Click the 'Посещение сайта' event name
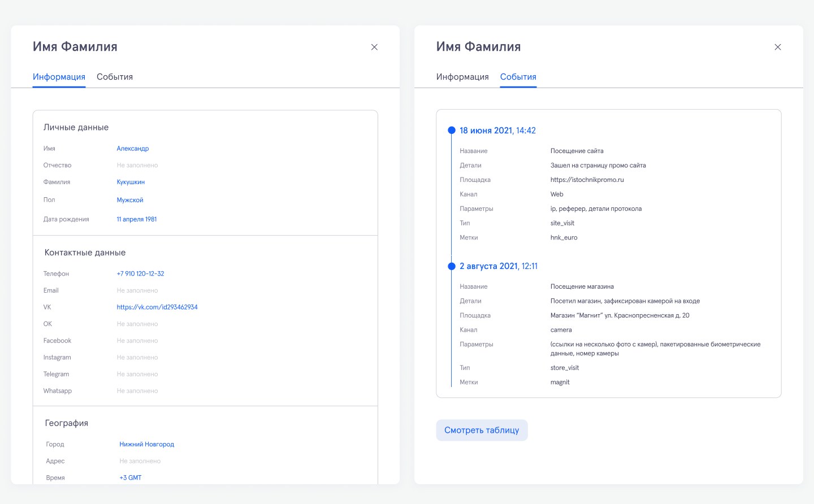Screen dimensions: 814x504 click(x=577, y=151)
